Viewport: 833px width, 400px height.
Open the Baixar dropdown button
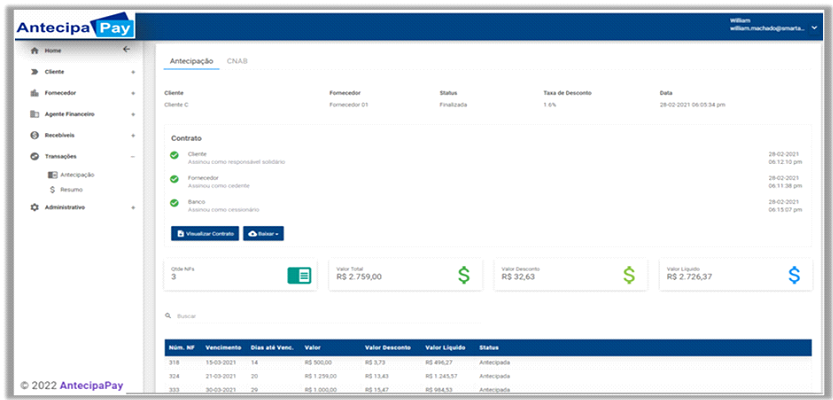[x=263, y=234]
